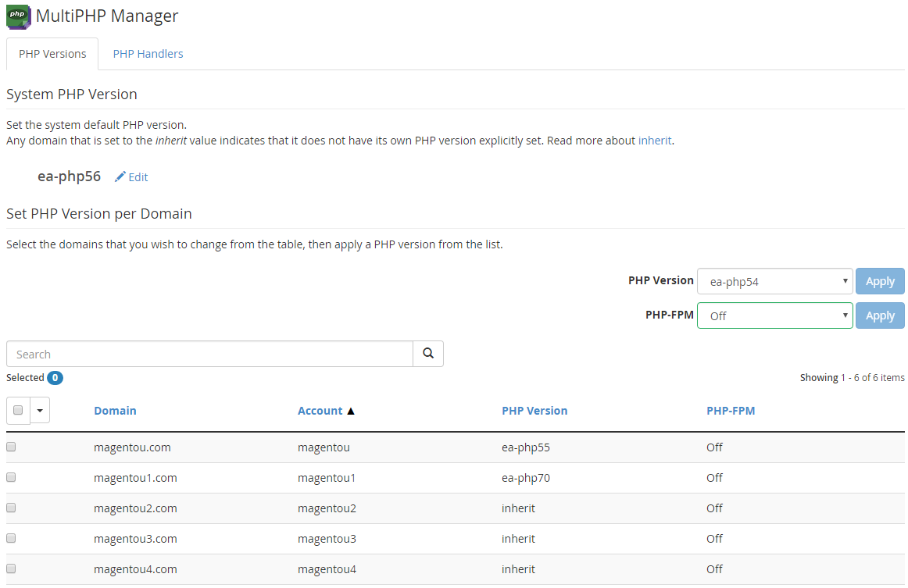908x588 pixels.
Task: Sort table by PHP-FPM column
Action: coord(731,410)
